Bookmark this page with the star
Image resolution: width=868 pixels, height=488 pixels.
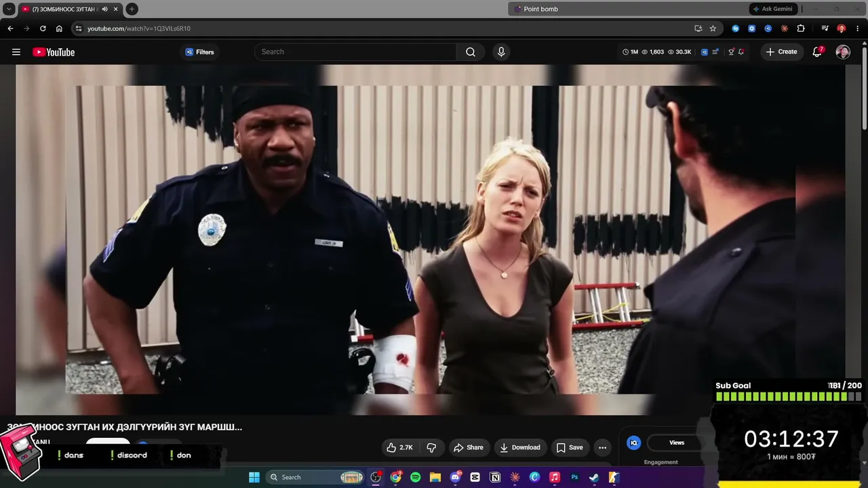click(713, 28)
